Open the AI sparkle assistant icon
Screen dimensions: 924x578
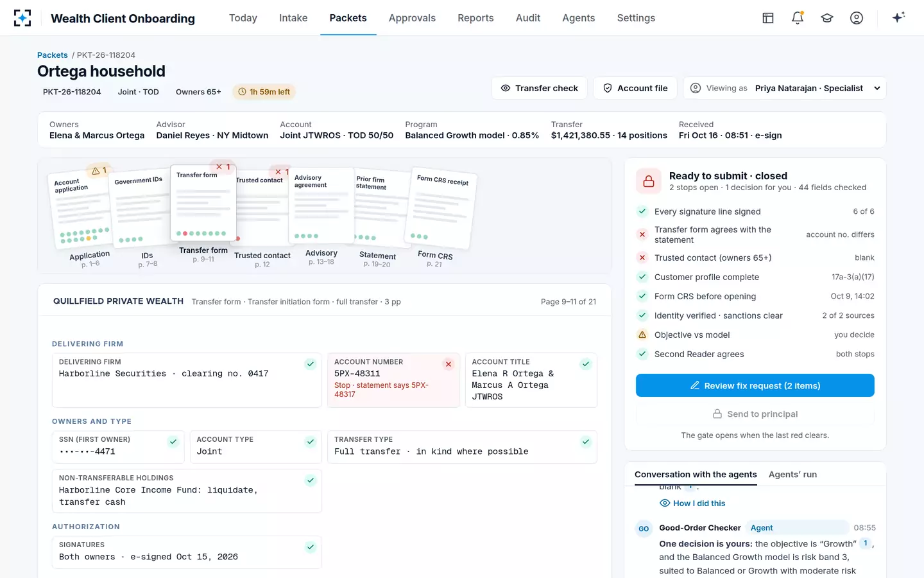[x=898, y=17]
